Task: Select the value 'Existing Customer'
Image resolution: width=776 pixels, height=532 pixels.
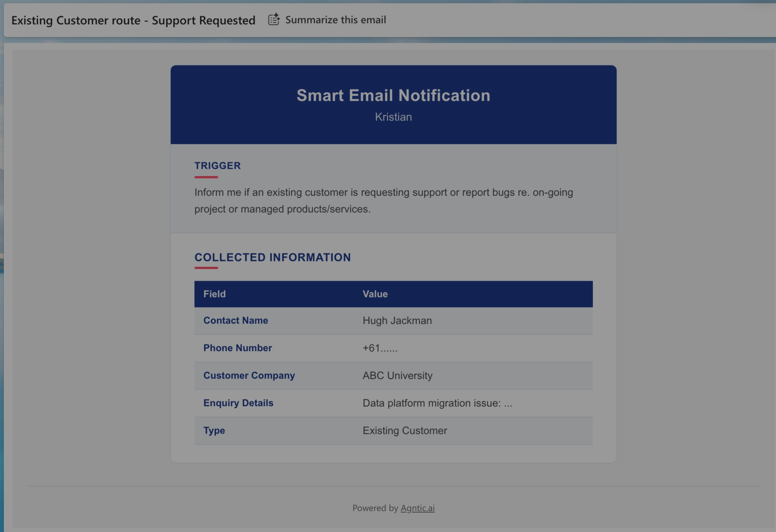Action: (x=405, y=431)
